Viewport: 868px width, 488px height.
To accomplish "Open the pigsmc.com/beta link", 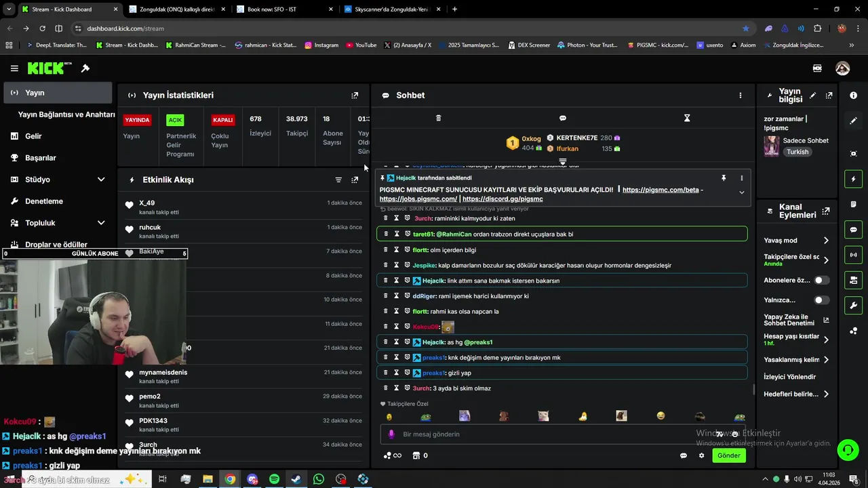I will tap(660, 190).
